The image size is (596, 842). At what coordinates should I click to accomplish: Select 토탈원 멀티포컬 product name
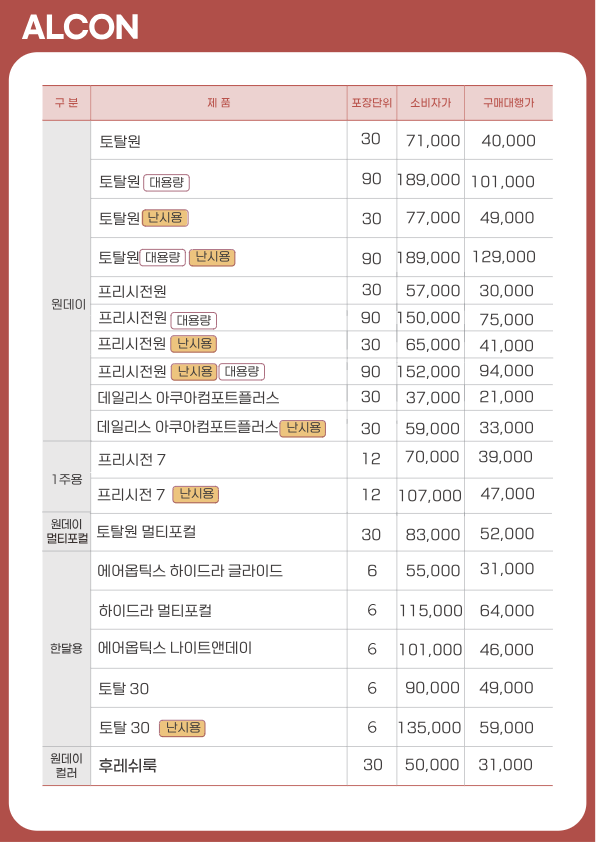(x=147, y=532)
